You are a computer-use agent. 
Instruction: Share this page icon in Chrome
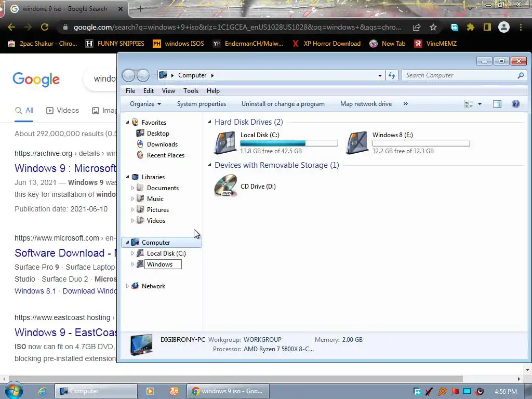coord(417,27)
